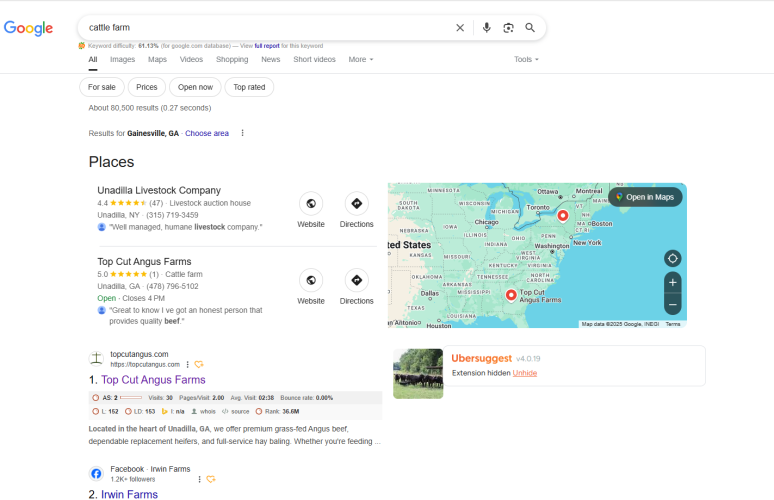Screen dimensions: 774x500
Task: Click the Visits: 30 metric
Action: point(160,397)
